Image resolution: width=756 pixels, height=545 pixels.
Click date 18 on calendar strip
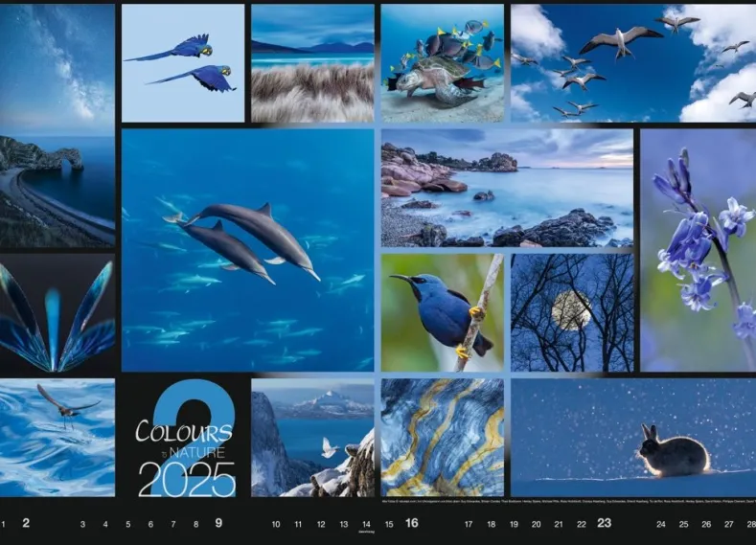492,524
